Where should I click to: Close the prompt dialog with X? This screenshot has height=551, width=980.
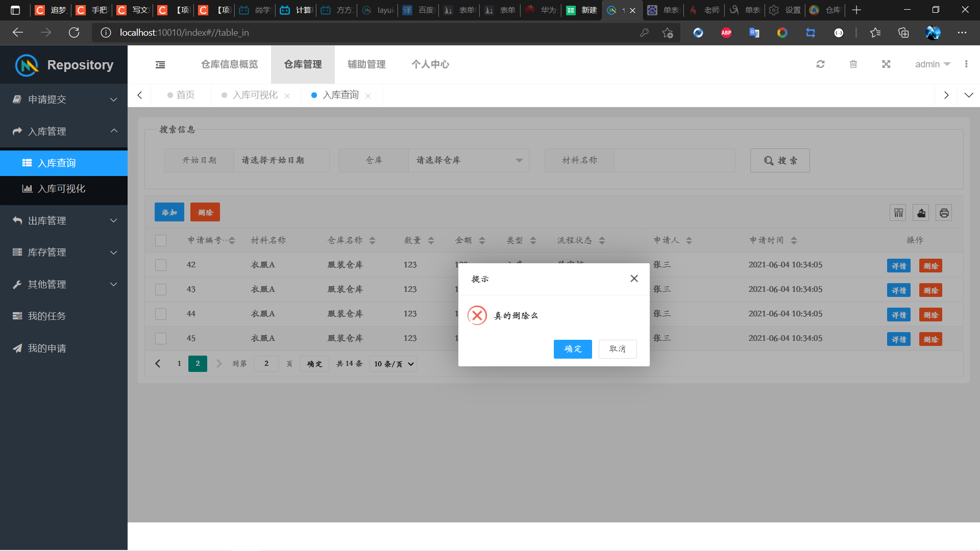click(634, 279)
